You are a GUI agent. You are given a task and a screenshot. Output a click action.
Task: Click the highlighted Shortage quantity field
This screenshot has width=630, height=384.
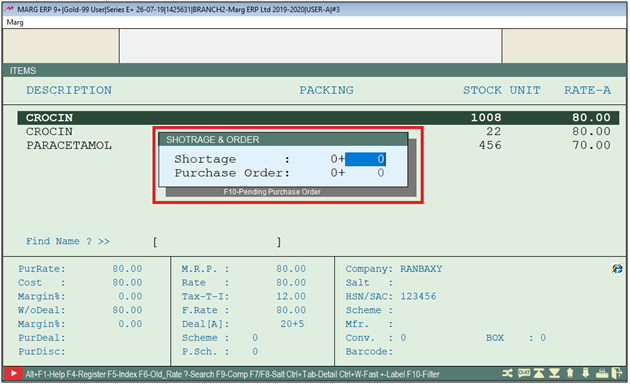click(365, 159)
